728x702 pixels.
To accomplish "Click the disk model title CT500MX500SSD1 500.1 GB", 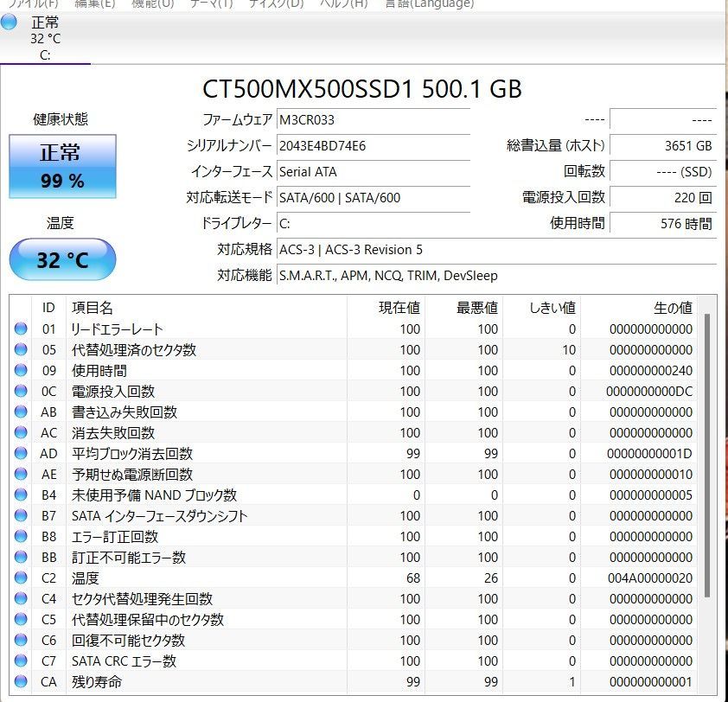I will point(362,89).
